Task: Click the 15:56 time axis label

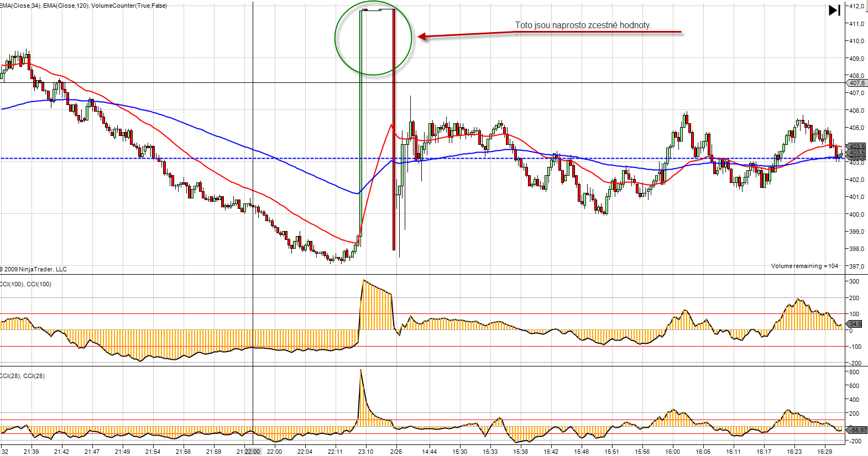Action: (642, 452)
